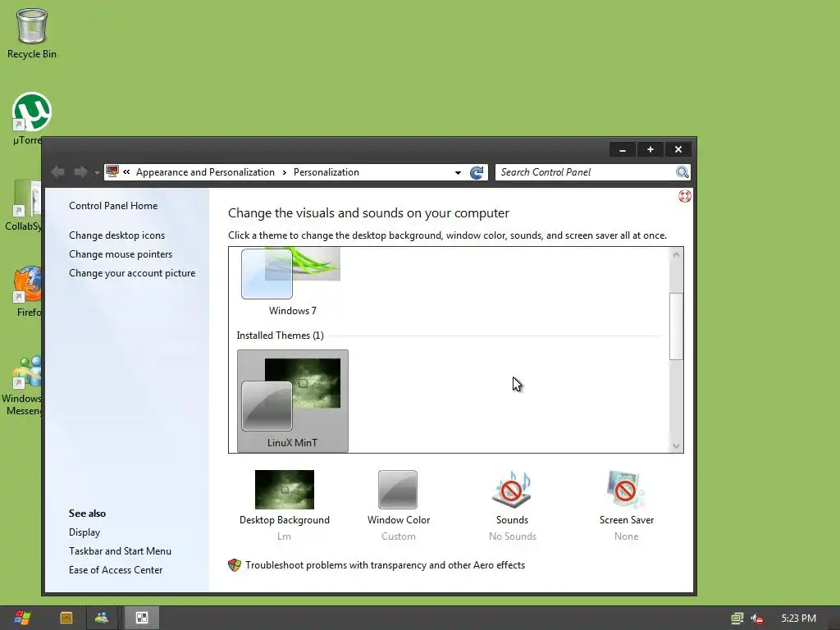Click the Back navigation arrow
Viewport: 840px width, 630px height.
pos(58,172)
